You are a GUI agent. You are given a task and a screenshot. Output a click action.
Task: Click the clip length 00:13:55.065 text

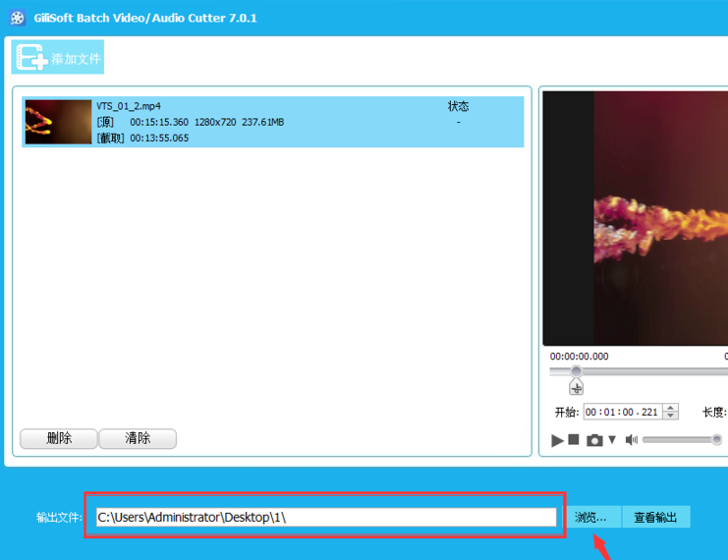tap(159, 138)
